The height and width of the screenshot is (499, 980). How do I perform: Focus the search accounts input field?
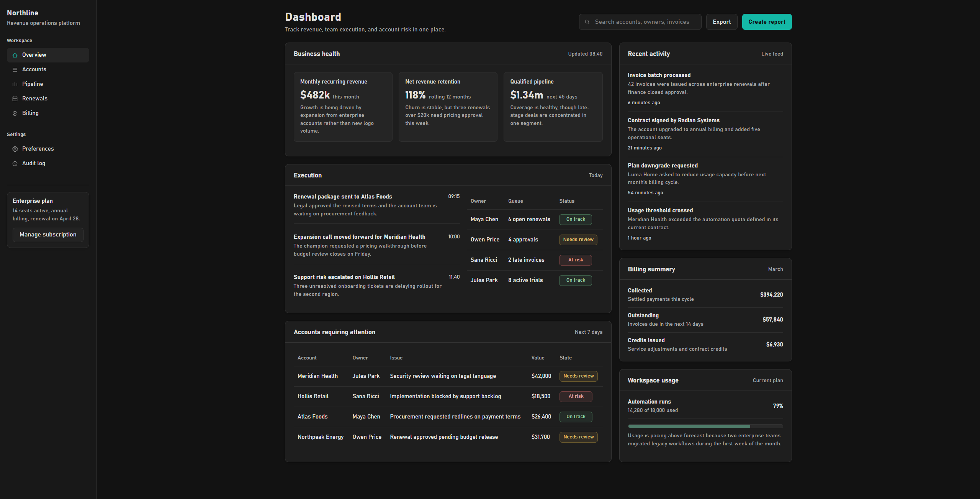[x=642, y=22]
